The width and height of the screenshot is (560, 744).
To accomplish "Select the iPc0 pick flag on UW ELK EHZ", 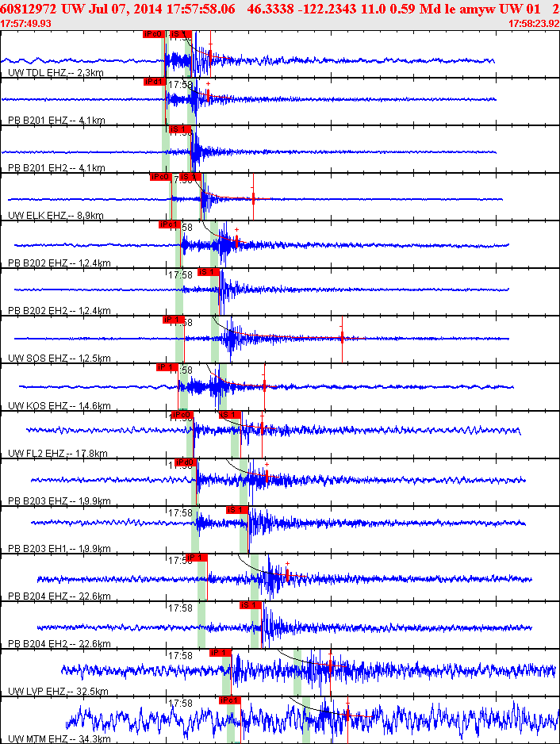I will 160,177.
